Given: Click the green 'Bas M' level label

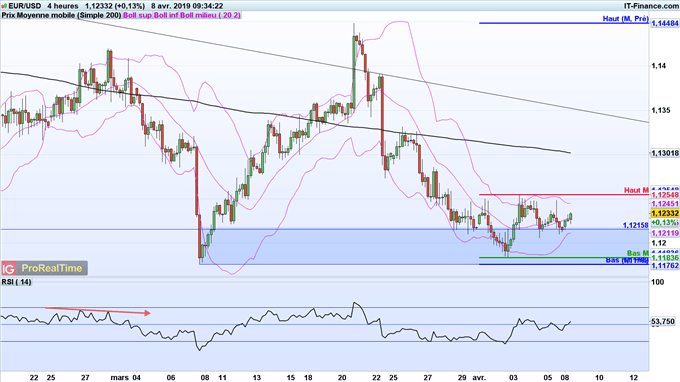Looking at the screenshot, I should click(x=638, y=253).
